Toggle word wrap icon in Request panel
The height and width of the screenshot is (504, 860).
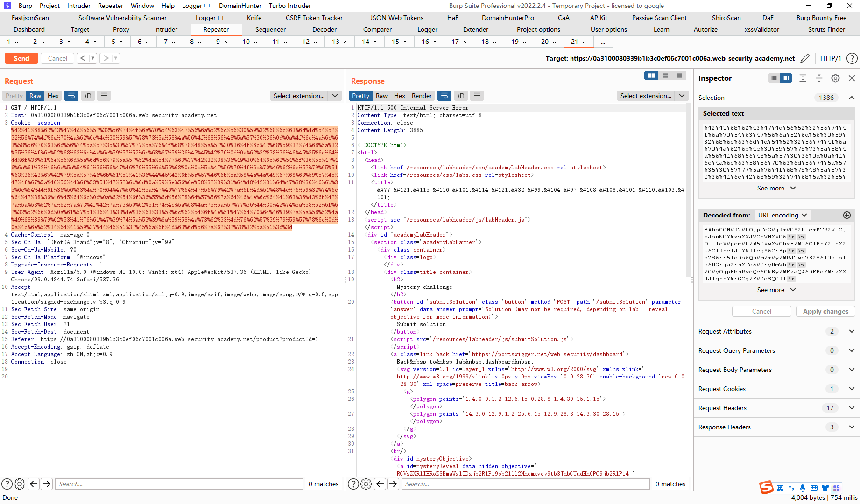[x=71, y=96]
